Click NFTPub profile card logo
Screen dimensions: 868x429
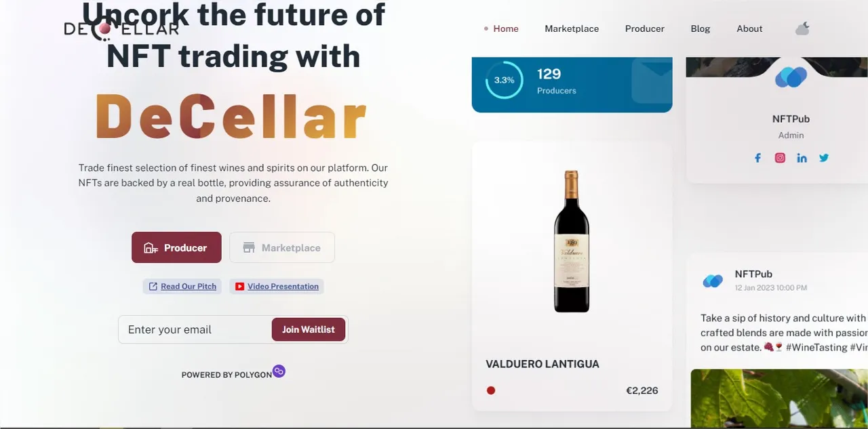[x=791, y=77]
